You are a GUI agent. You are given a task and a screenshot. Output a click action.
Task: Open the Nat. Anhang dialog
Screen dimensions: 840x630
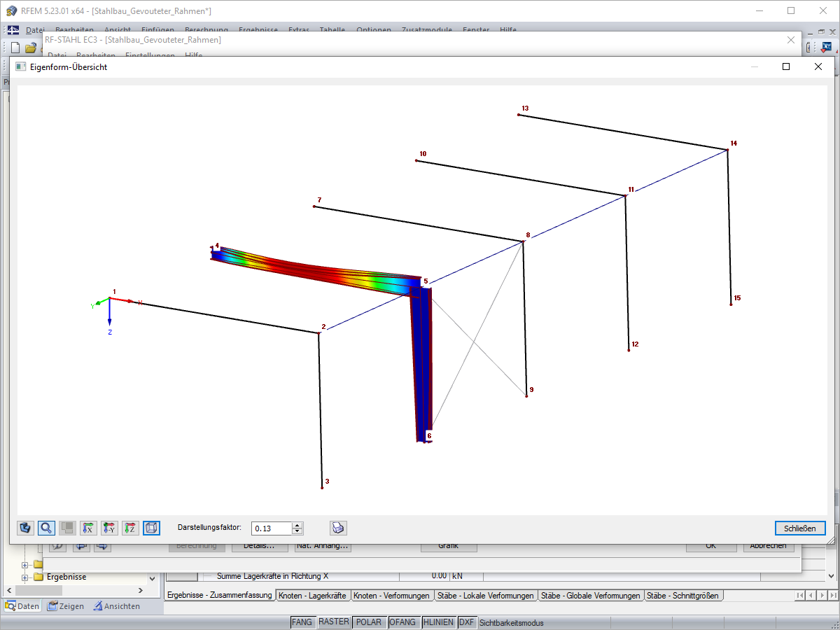coord(322,546)
